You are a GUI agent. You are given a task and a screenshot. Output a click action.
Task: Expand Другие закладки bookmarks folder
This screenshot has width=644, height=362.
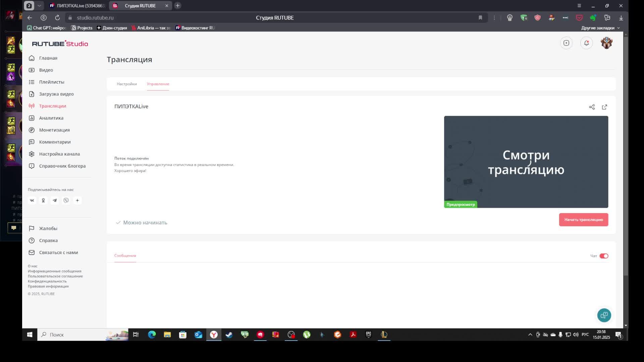(600, 28)
